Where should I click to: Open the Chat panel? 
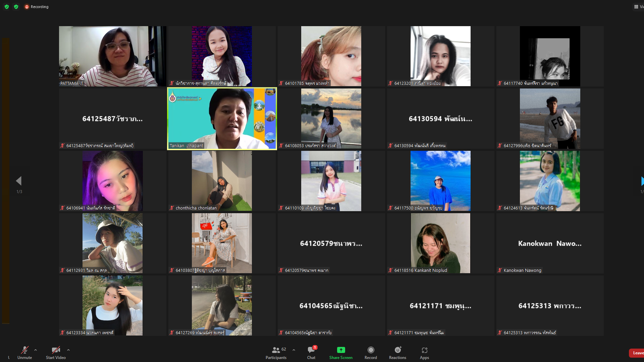pyautogui.click(x=311, y=350)
